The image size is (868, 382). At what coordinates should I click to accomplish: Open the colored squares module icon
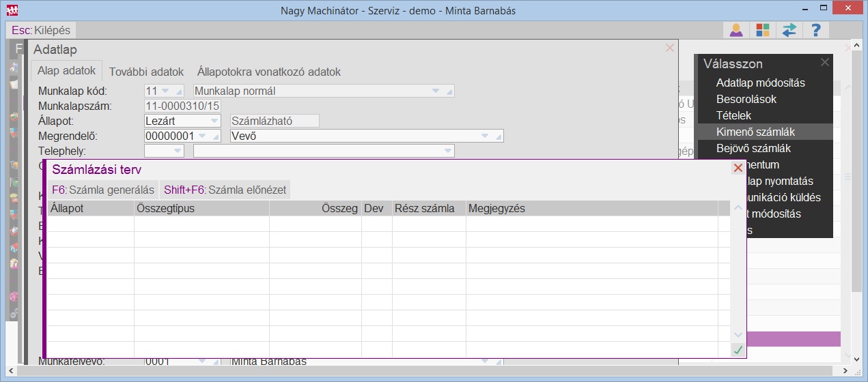pyautogui.click(x=762, y=30)
